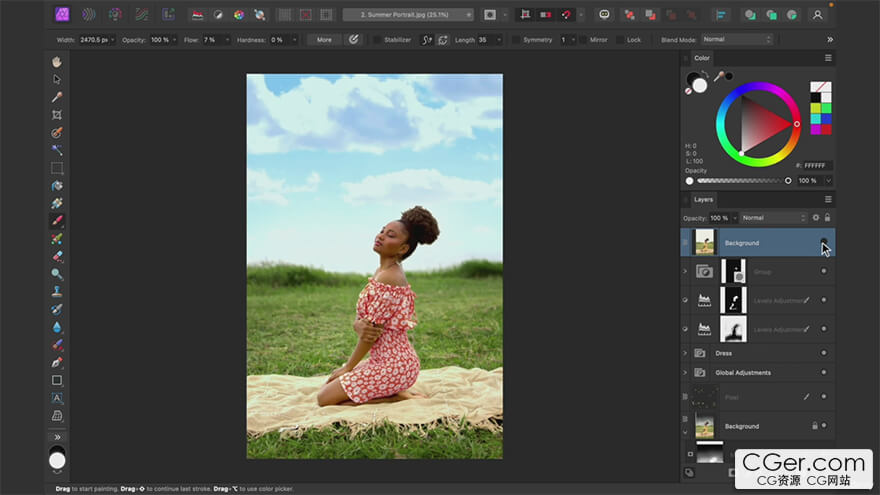Click the More button
The height and width of the screenshot is (495, 880).
click(x=324, y=39)
